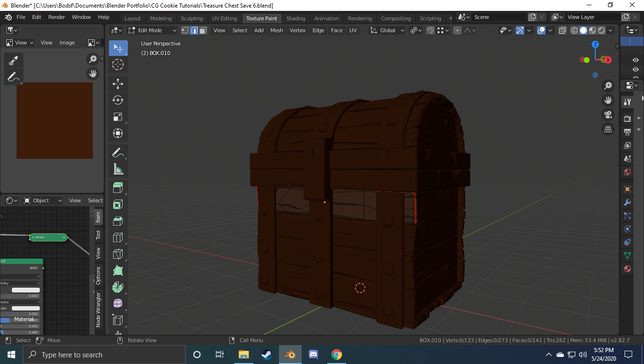Activate the Rotate tool
644x364 pixels.
[x=118, y=100]
